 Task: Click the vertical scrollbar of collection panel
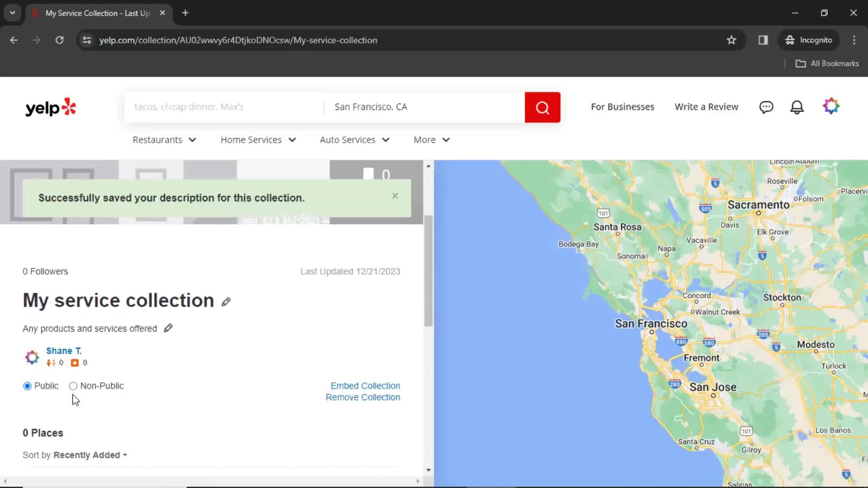pos(428,271)
